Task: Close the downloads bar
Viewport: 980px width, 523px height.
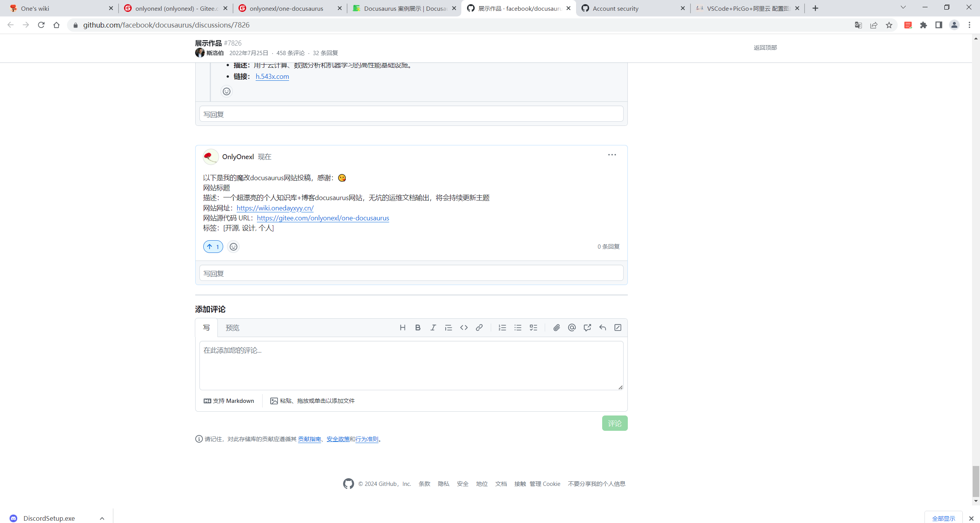Action: click(971, 518)
